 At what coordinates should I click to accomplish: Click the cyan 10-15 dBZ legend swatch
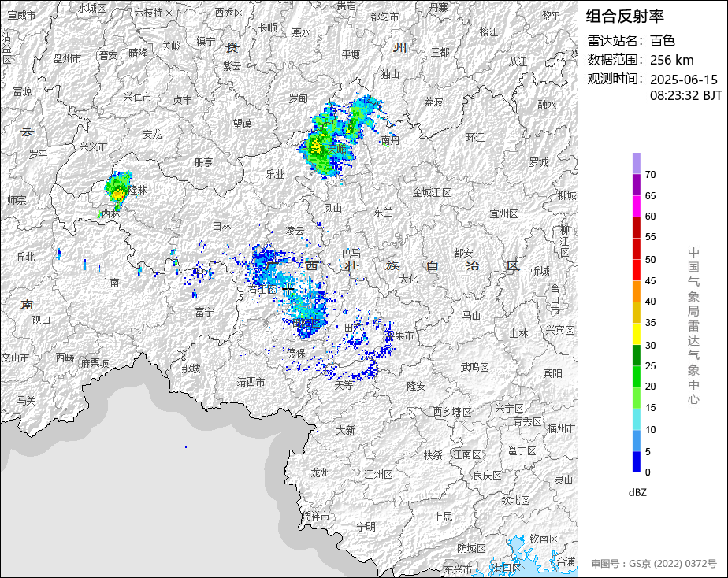point(636,419)
